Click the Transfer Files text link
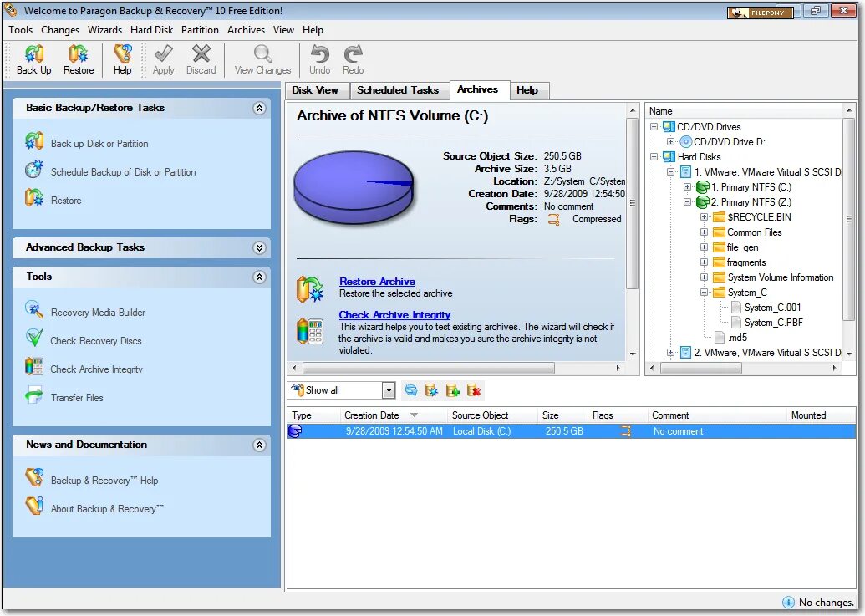Screen dimensions: 865x616 77,398
